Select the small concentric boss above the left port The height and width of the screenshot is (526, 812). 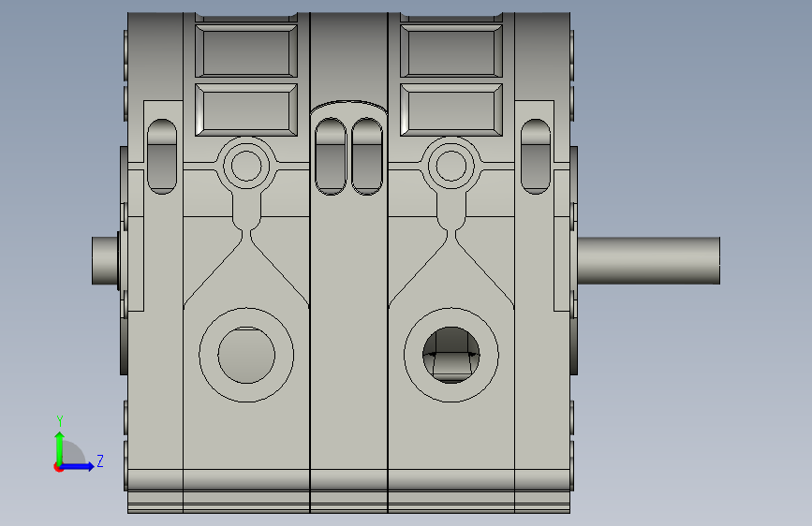click(246, 166)
